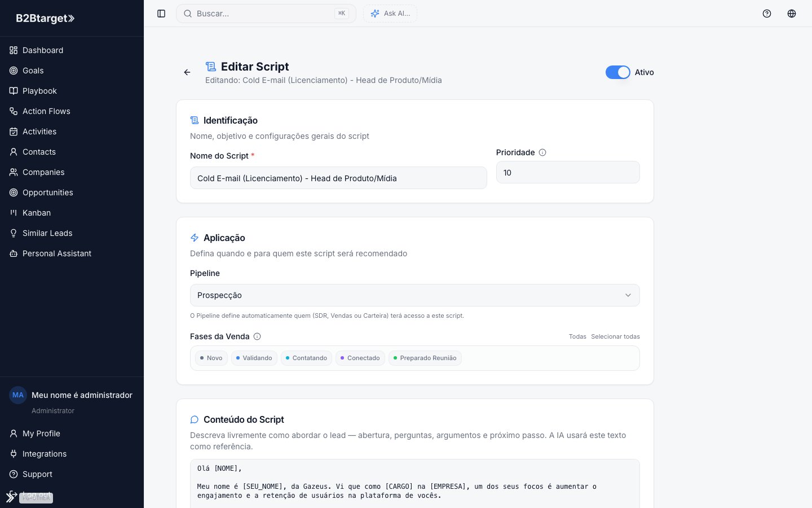Click the help question mark icon in top bar
This screenshot has width=812, height=508.
coord(767,14)
